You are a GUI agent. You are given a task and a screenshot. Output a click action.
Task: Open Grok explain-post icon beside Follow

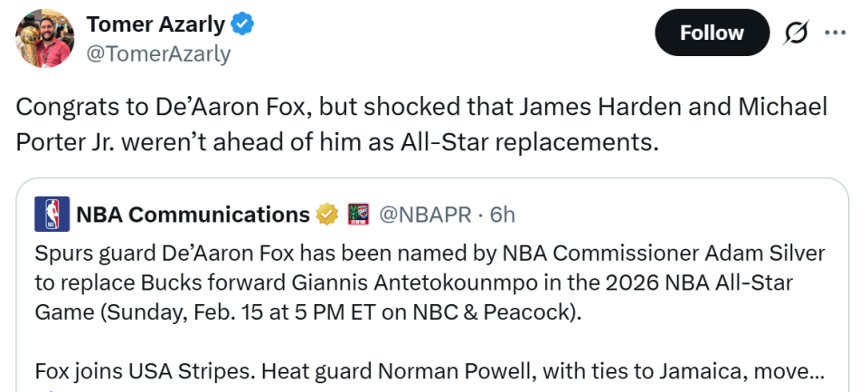796,33
